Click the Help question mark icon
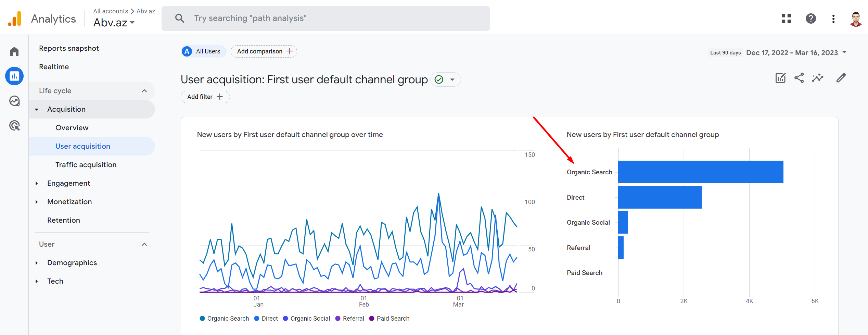This screenshot has width=868, height=335. point(810,18)
